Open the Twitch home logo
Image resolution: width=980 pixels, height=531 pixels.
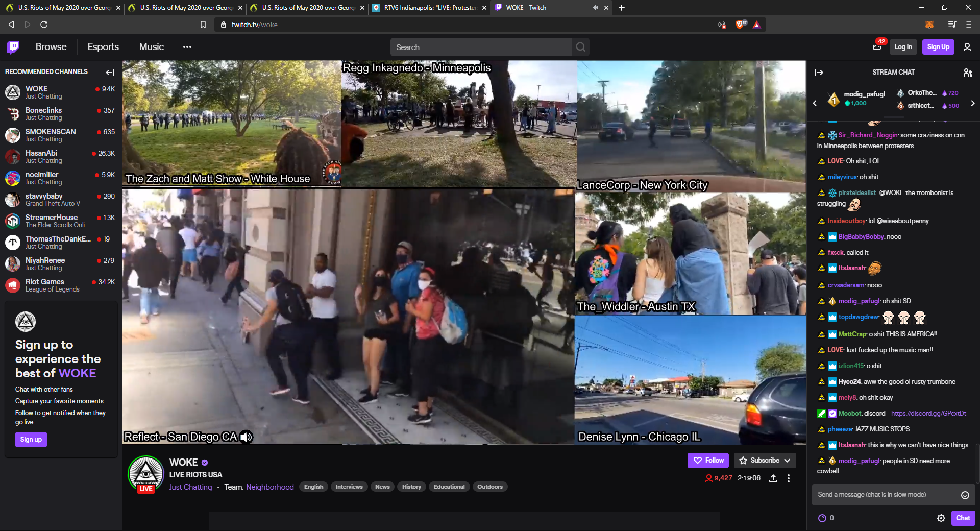[13, 47]
